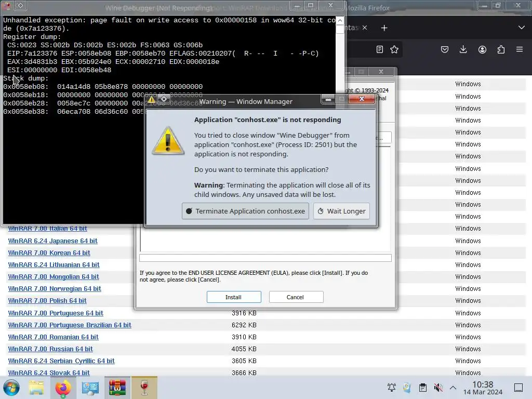Screen dimensions: 532x399
Task: Open WinRAR 6.24 Slovak 64 bit link
Action: click(49, 373)
